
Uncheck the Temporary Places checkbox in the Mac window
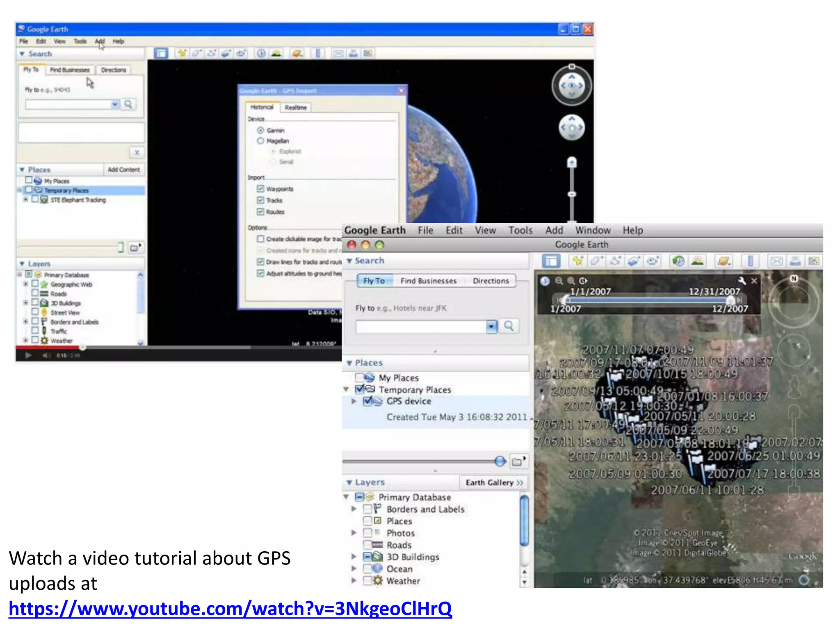pos(360,389)
